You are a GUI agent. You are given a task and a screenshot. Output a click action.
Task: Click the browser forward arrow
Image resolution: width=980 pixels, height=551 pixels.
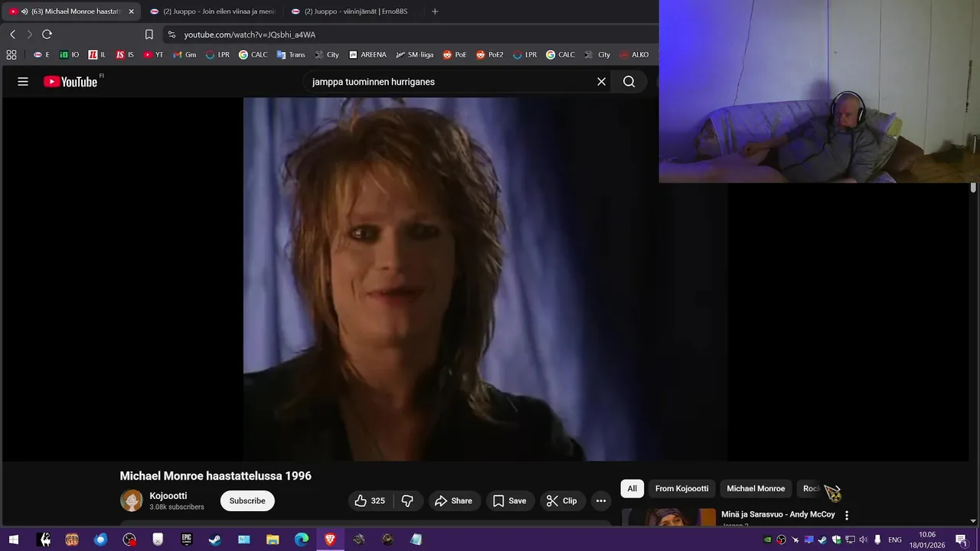point(29,34)
